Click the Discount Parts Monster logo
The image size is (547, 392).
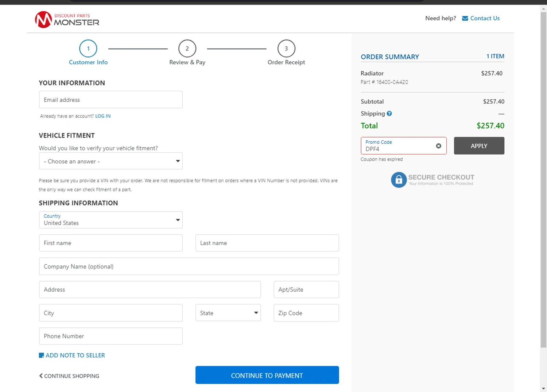click(67, 19)
